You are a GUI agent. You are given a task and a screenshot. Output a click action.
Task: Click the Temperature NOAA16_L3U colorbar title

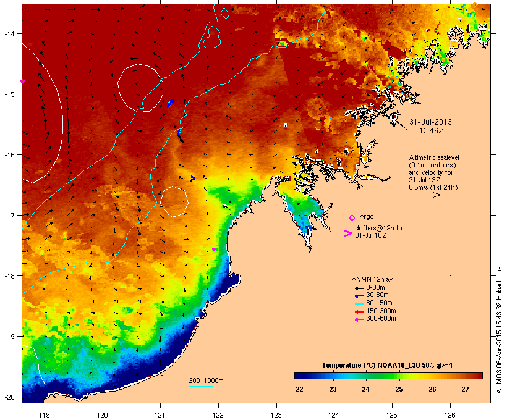coord(387,365)
